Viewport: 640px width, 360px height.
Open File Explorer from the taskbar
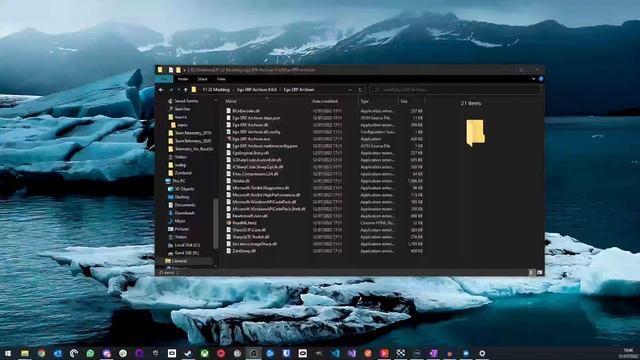pos(25,353)
